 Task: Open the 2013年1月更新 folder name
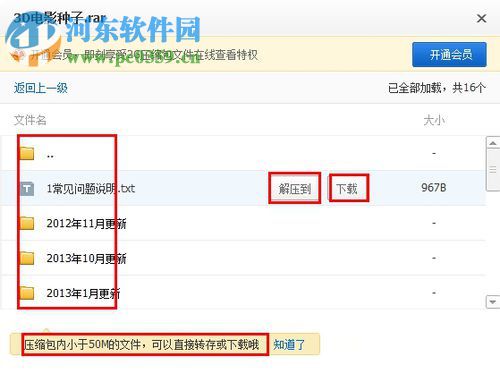[83, 293]
